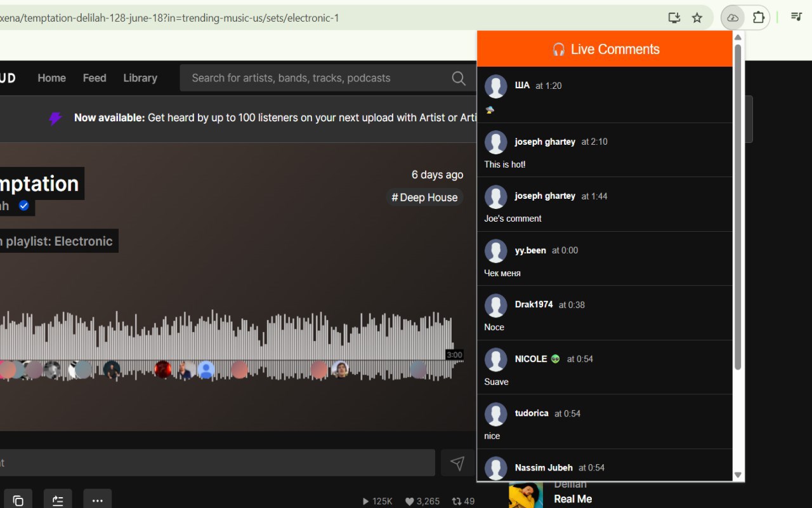Image resolution: width=812 pixels, height=508 pixels.
Task: Open the Feed nav item
Action: pyautogui.click(x=95, y=78)
